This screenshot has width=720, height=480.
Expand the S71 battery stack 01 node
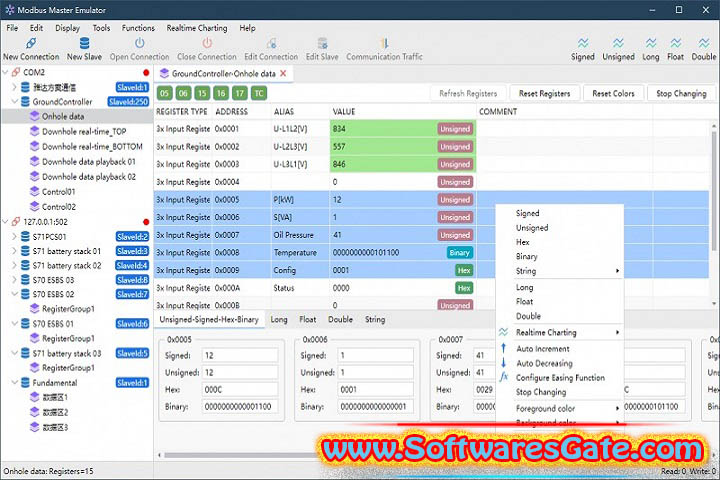tap(15, 251)
